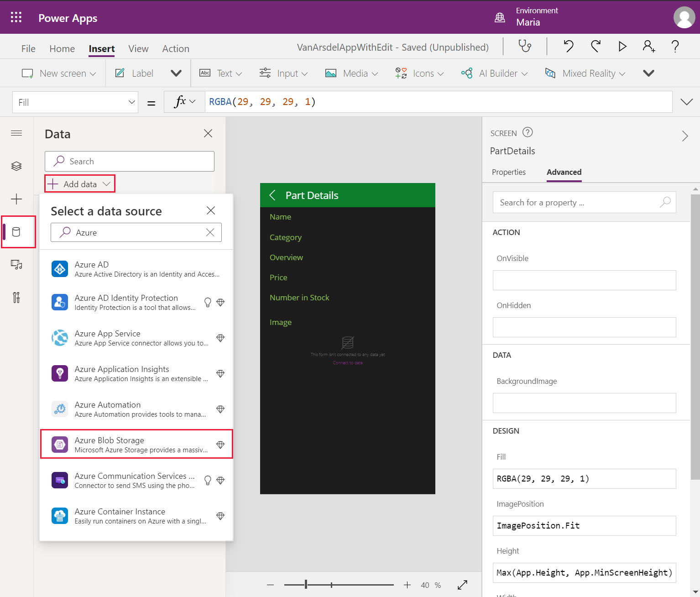The image size is (700, 597).
Task: Open the File menu
Action: click(x=28, y=48)
